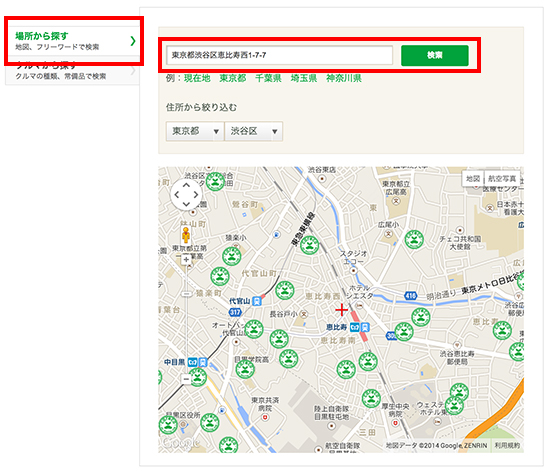Click the station marker beside 猿楽小

coord(232,256)
